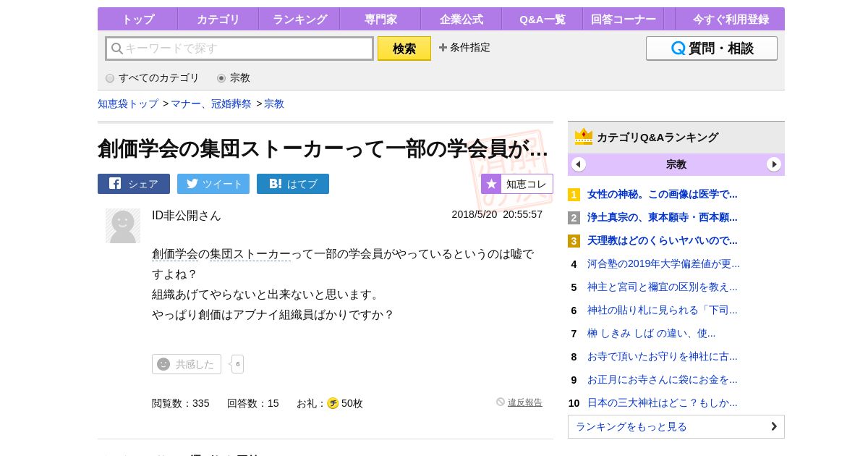868x456 pixels.
Task: Open ranking item お正月にお寺さんに袋にお金を...
Action: pyautogui.click(x=663, y=379)
